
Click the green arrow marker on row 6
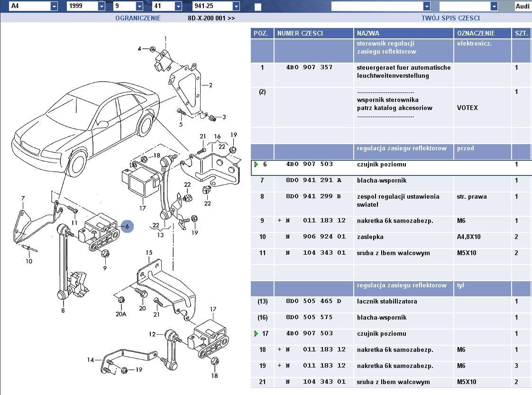click(256, 164)
